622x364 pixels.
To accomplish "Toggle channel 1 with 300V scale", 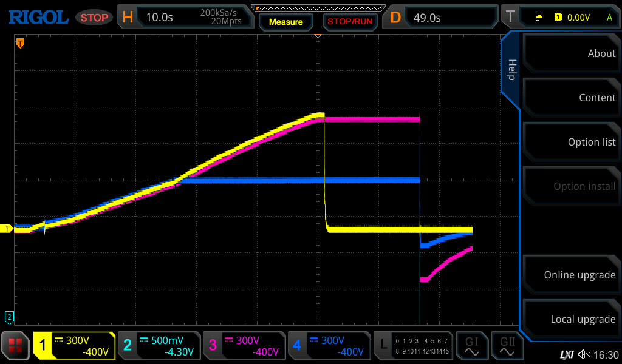I will [74, 346].
